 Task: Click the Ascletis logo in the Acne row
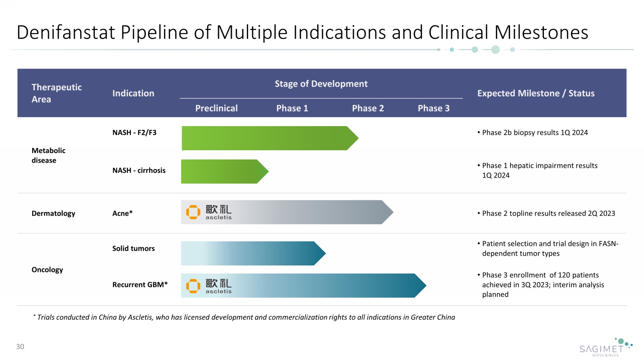(209, 212)
